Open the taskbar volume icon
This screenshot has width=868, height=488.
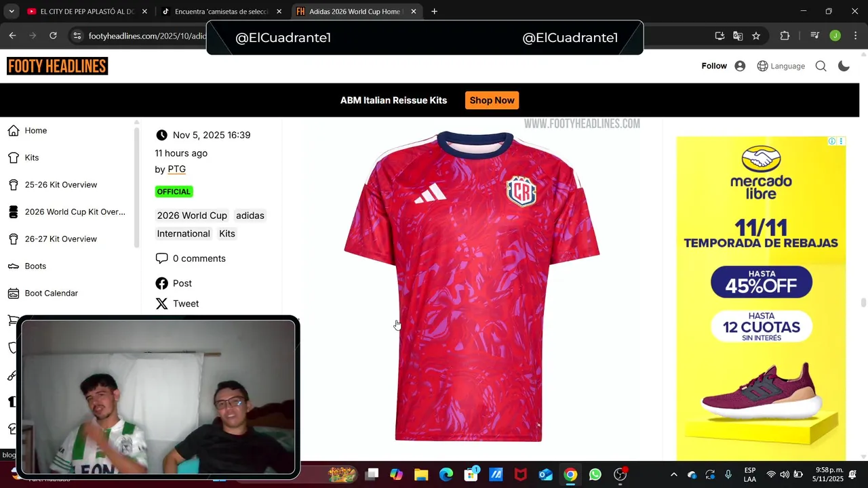(785, 474)
